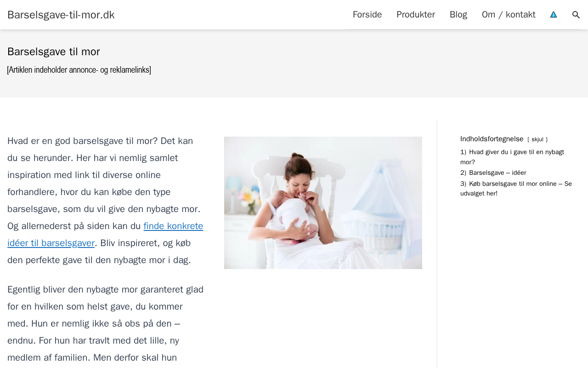Navigate to the Blog menu item
Viewport: 588px width, 368px height.
pos(458,15)
